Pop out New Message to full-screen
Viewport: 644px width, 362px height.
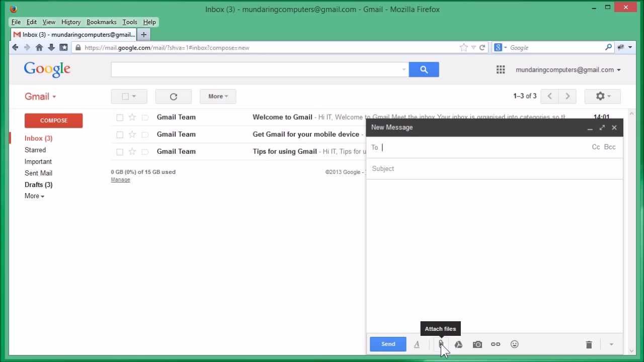[602, 128]
